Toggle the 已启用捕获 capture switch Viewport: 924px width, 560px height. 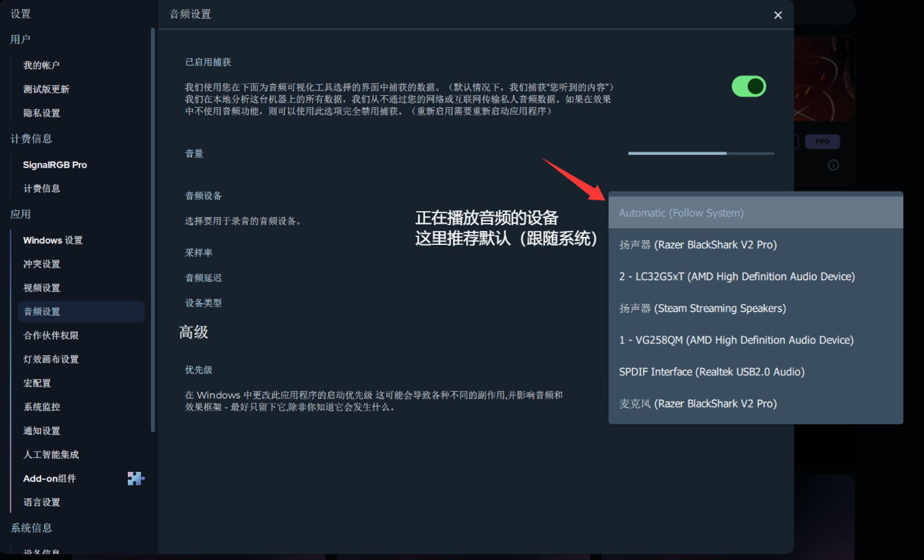coord(748,86)
